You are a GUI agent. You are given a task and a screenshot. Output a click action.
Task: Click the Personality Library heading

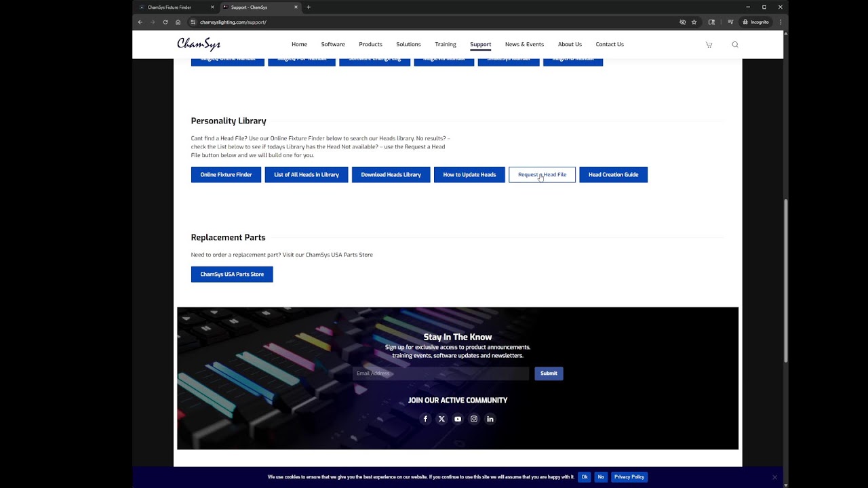coord(229,121)
